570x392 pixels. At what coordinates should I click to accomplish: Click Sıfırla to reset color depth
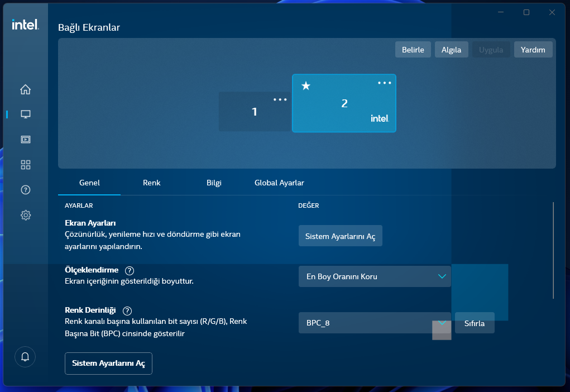[x=475, y=323]
